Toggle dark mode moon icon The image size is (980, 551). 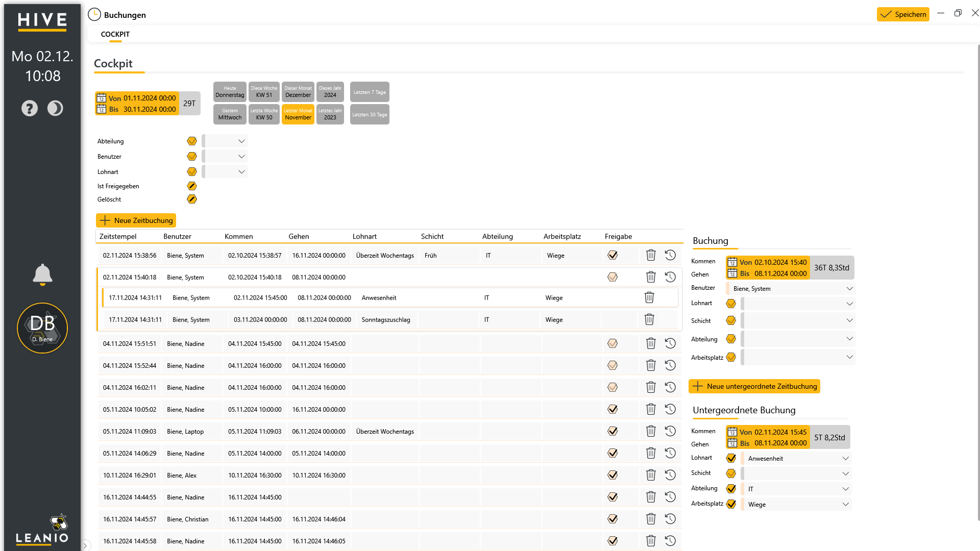point(55,108)
